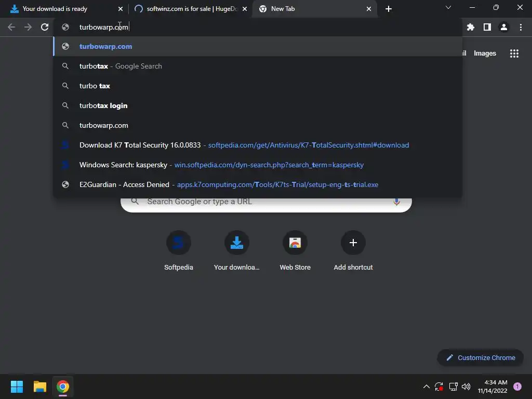Choose the turbotax login suggestion
The width and height of the screenshot is (532, 399).
pyautogui.click(x=258, y=105)
